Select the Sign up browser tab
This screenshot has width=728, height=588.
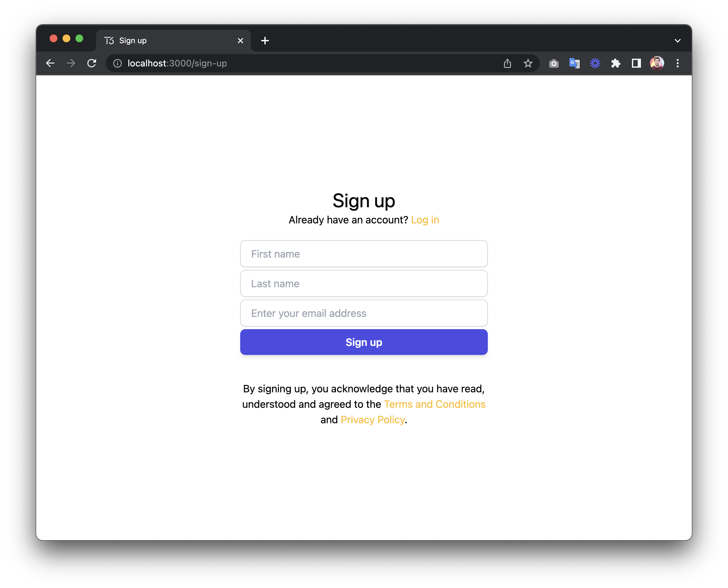(159, 40)
